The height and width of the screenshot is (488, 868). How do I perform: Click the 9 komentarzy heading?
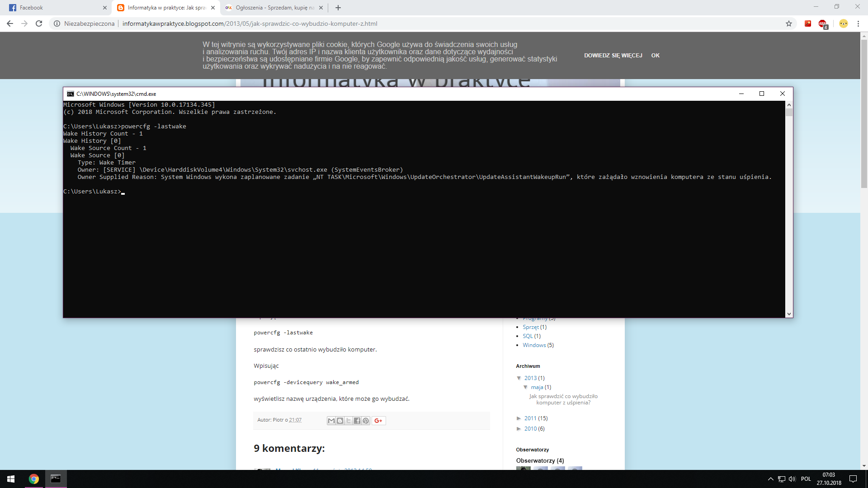tap(289, 448)
